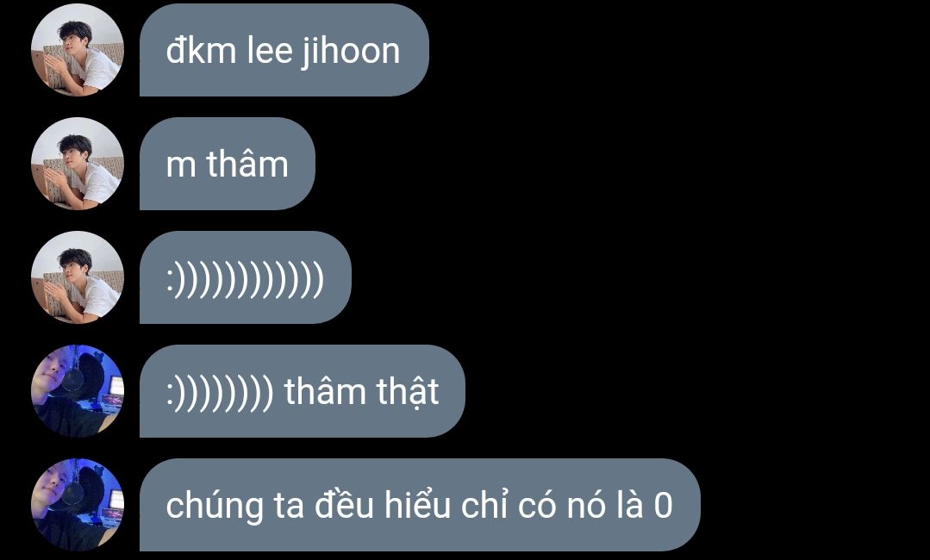930x560 pixels.
Task: Click the digit '0' ending the last message
Action: pos(664,506)
